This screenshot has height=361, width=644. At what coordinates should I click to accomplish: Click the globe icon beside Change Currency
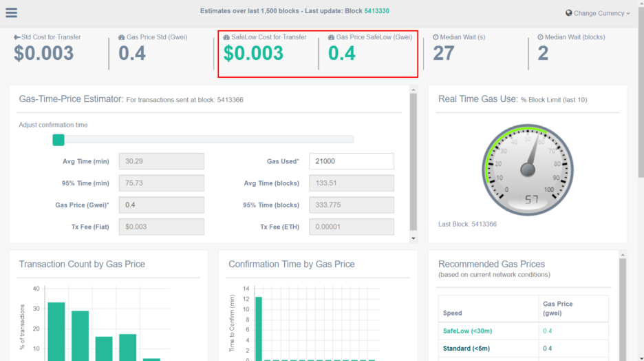pos(569,13)
